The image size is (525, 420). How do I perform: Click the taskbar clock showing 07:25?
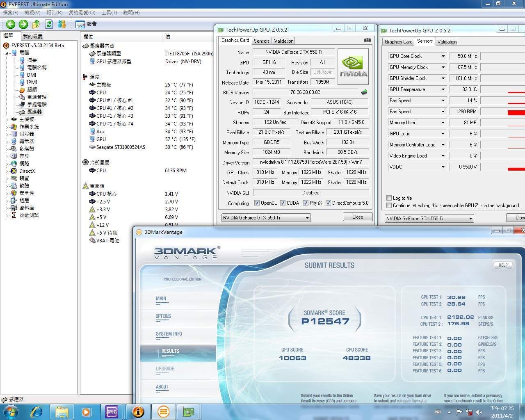[x=502, y=412]
